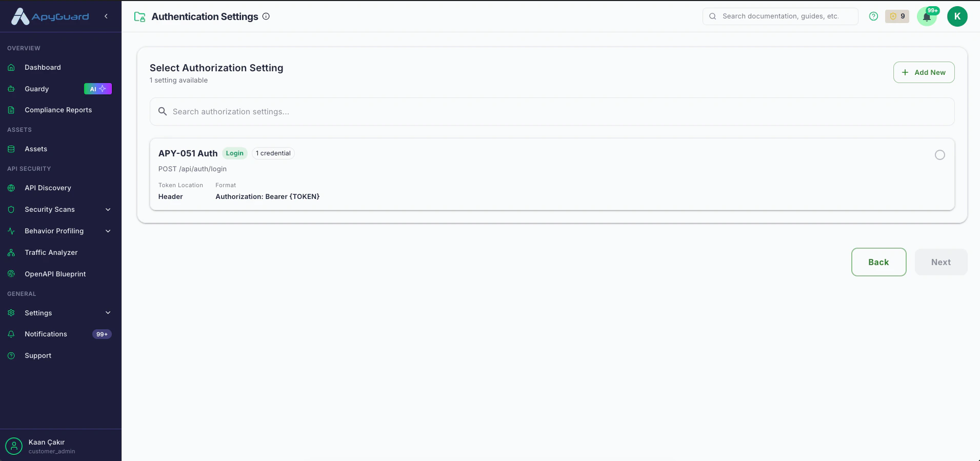Click the magnifier icon in authorization search
This screenshot has width=980, height=461.
click(x=163, y=112)
